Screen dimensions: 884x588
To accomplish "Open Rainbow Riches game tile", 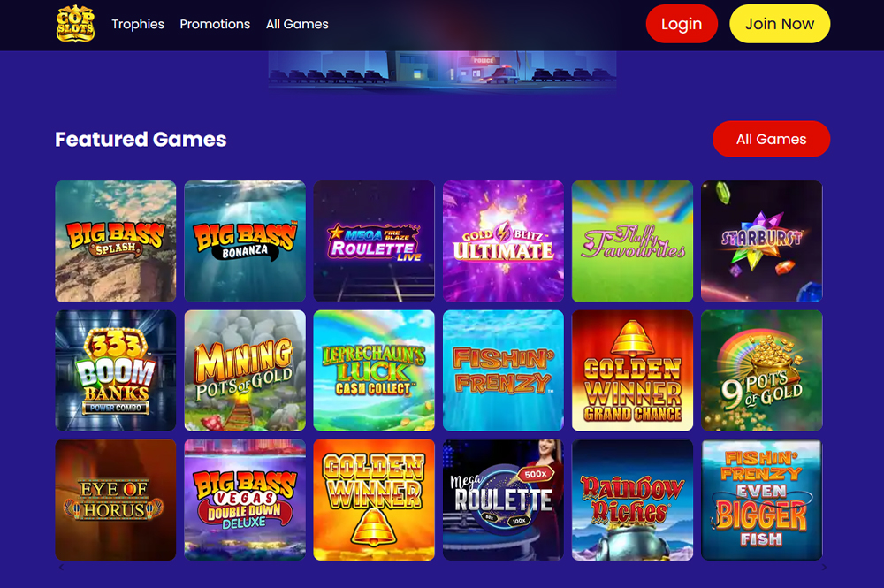I will (x=633, y=500).
